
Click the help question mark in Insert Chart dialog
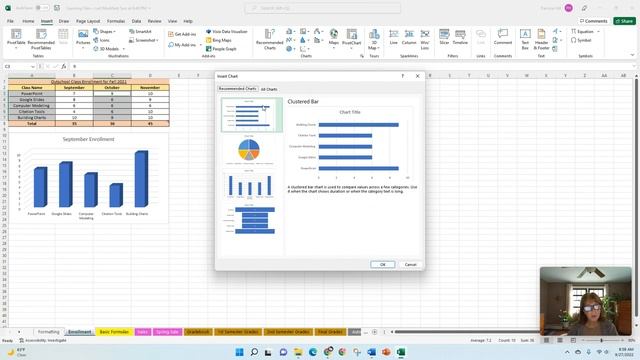pos(402,76)
